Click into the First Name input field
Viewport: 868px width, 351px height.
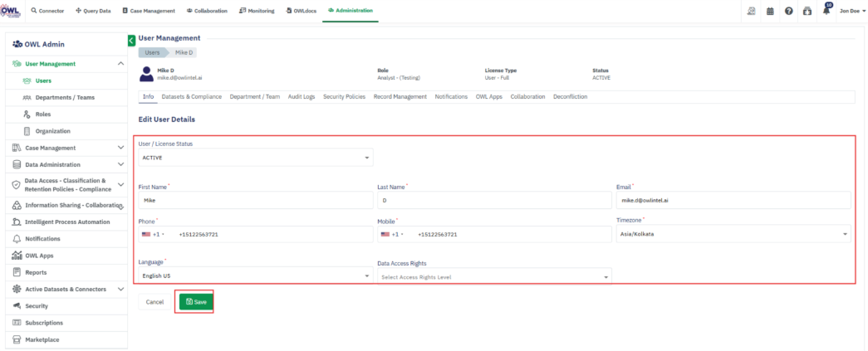click(255, 200)
